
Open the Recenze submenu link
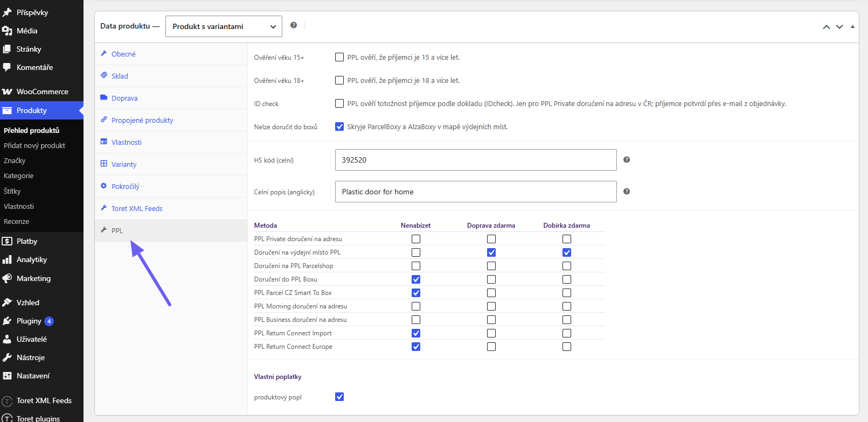(17, 221)
